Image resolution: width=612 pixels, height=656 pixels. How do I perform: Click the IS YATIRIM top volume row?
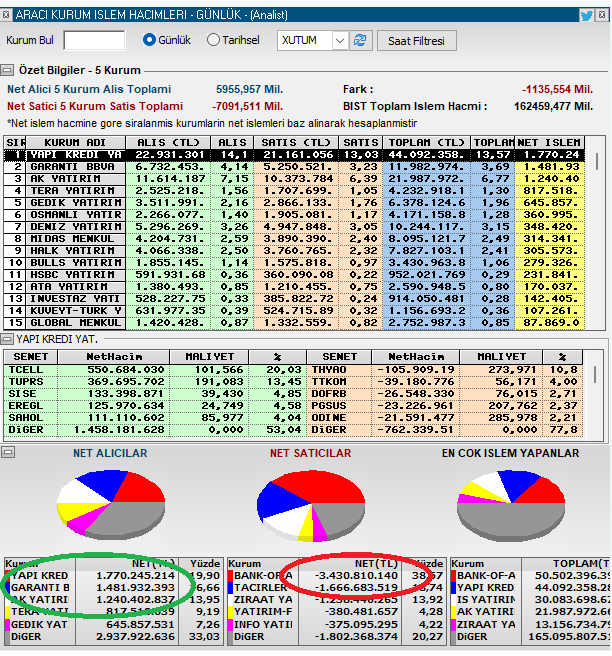pyautogui.click(x=530, y=600)
